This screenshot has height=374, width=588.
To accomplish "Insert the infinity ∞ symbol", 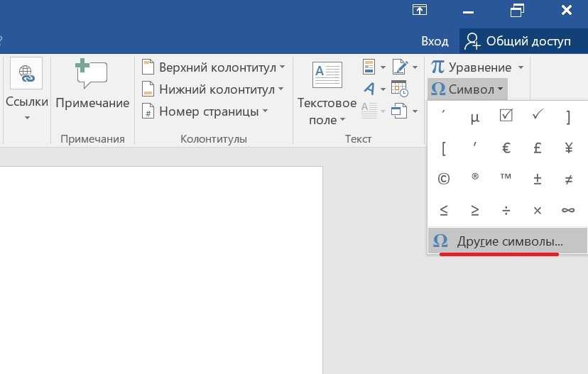I will tap(568, 210).
